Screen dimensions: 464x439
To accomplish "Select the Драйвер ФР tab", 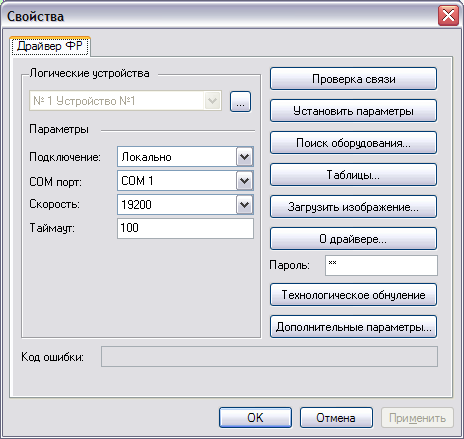I will (50, 46).
